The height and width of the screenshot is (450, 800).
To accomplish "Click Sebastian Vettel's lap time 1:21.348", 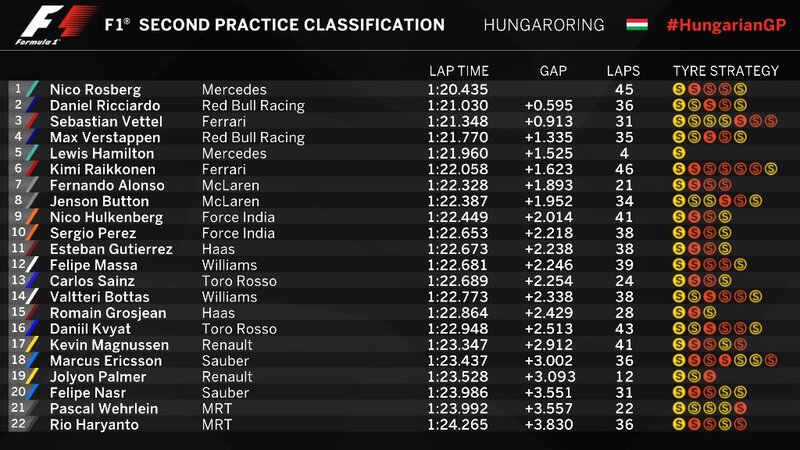I will coord(458,122).
